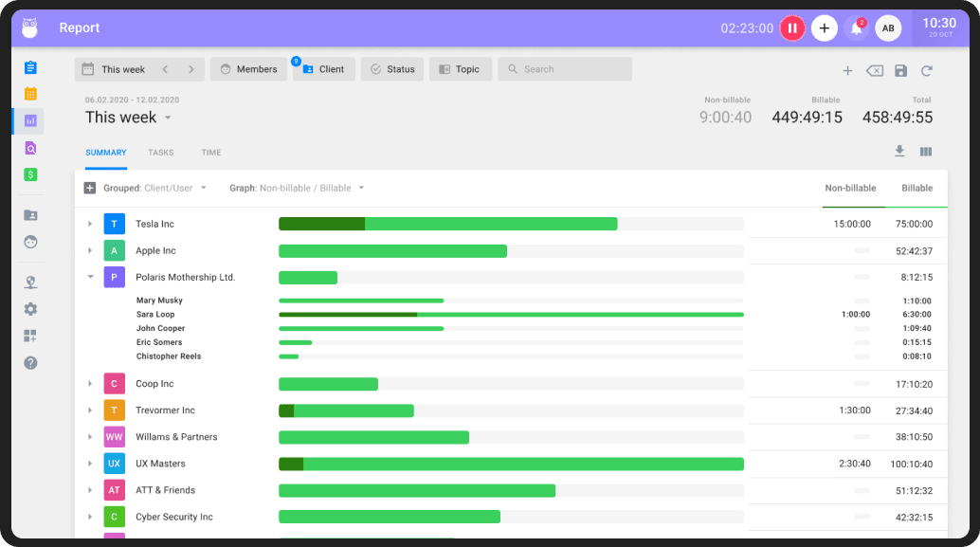Click the Billable column header
Image resolution: width=980 pixels, height=547 pixels.
coord(916,188)
